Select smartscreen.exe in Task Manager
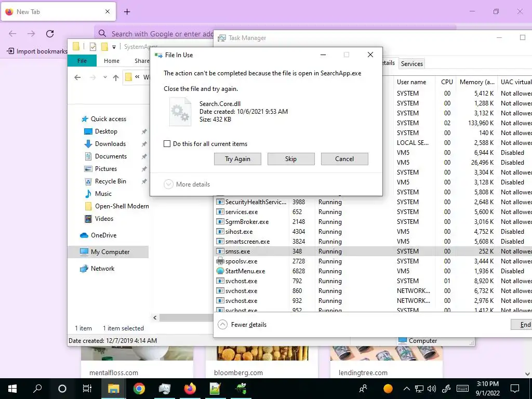 click(373, 242)
